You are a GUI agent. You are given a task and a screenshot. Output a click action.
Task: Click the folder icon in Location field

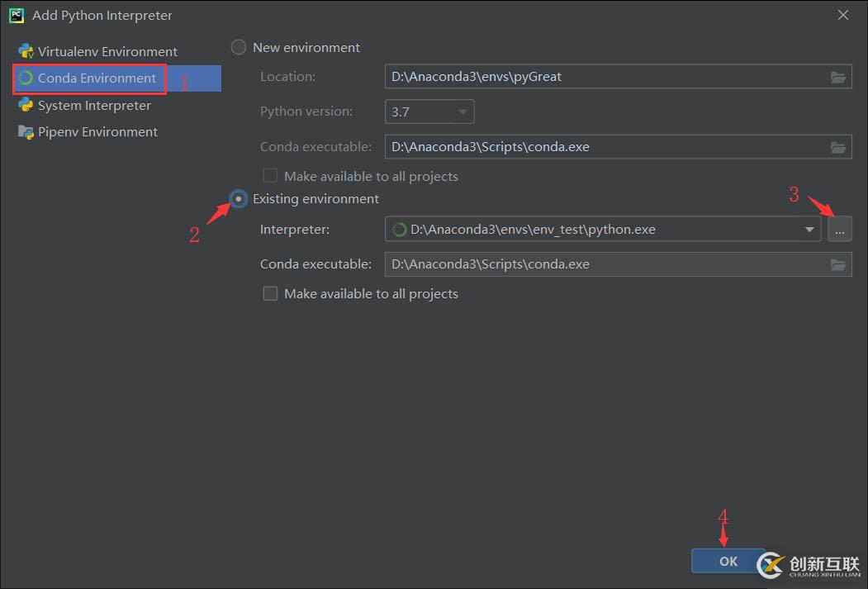pyautogui.click(x=838, y=77)
